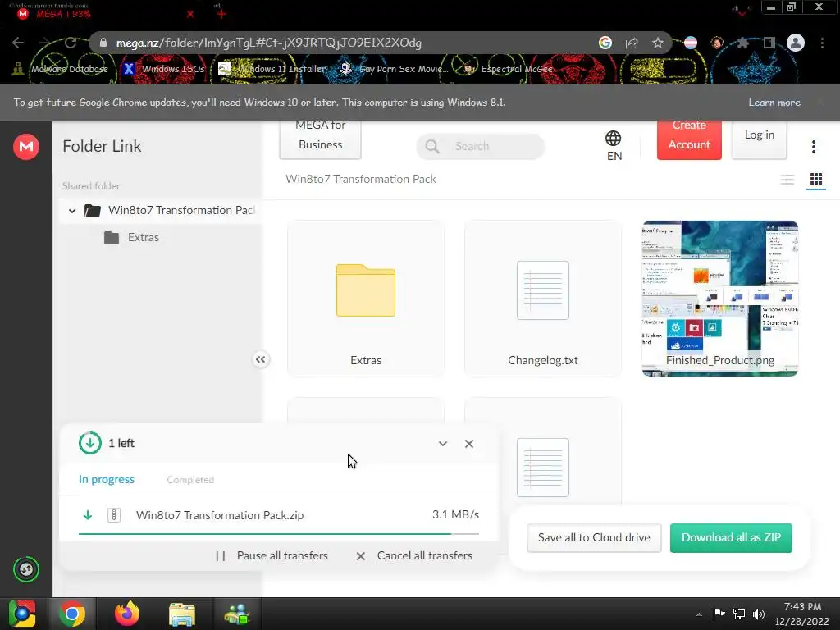Click the Google icon in address bar

(605, 43)
